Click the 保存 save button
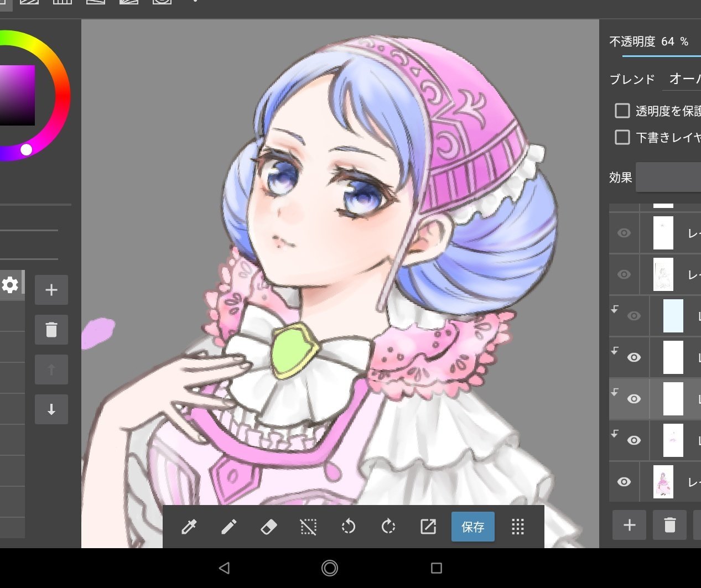The image size is (701, 588). coord(473,527)
